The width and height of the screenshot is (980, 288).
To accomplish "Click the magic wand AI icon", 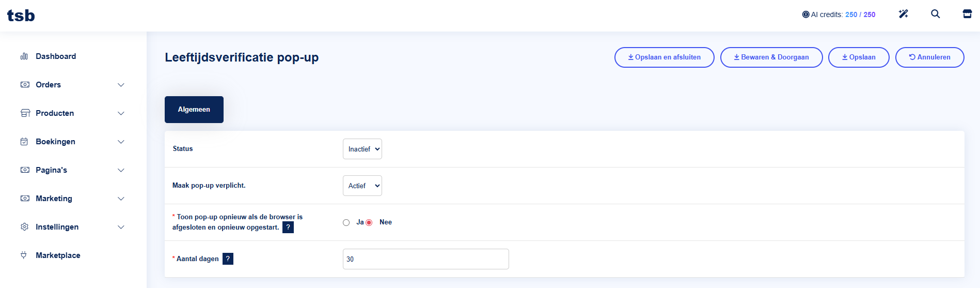I will pyautogui.click(x=903, y=14).
